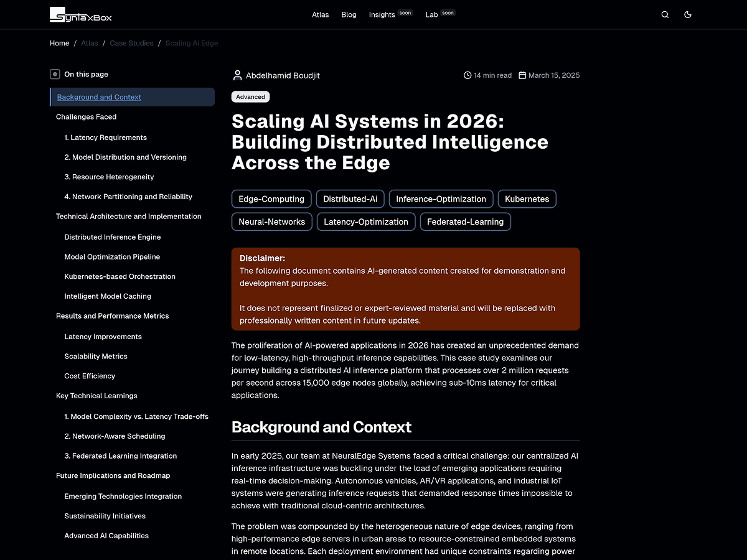Open the Atlas menu item
747x560 pixels.
tap(320, 14)
